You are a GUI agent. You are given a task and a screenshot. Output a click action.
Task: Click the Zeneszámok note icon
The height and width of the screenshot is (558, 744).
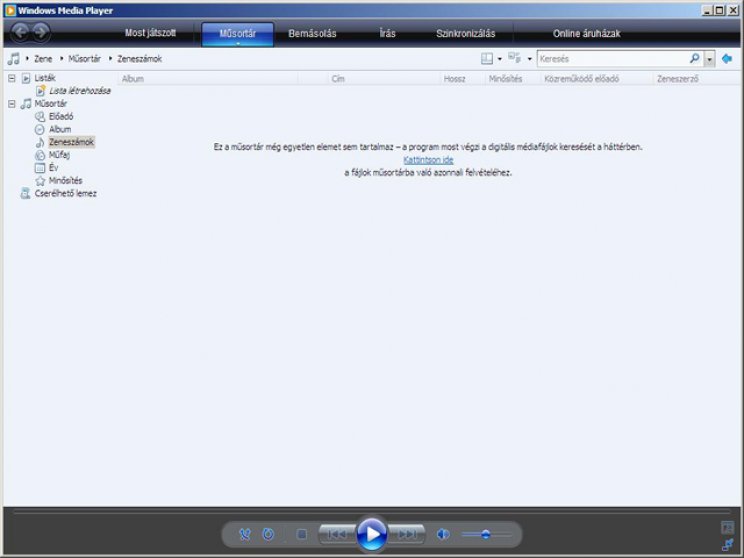(40, 142)
